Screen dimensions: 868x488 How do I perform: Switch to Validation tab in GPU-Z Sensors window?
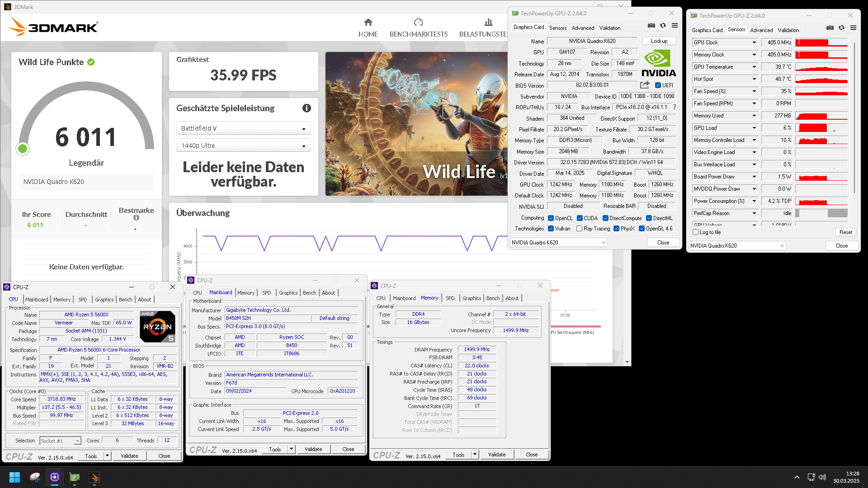click(x=788, y=30)
